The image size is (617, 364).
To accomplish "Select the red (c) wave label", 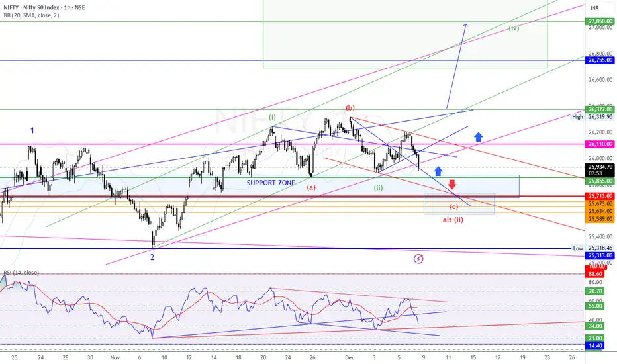I will pyautogui.click(x=453, y=206).
